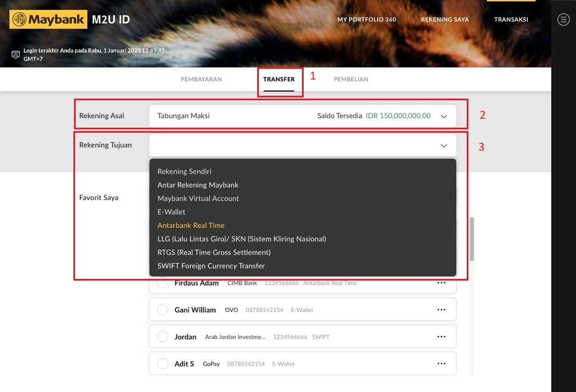Switch to the Pembayaran tab

pyautogui.click(x=201, y=80)
